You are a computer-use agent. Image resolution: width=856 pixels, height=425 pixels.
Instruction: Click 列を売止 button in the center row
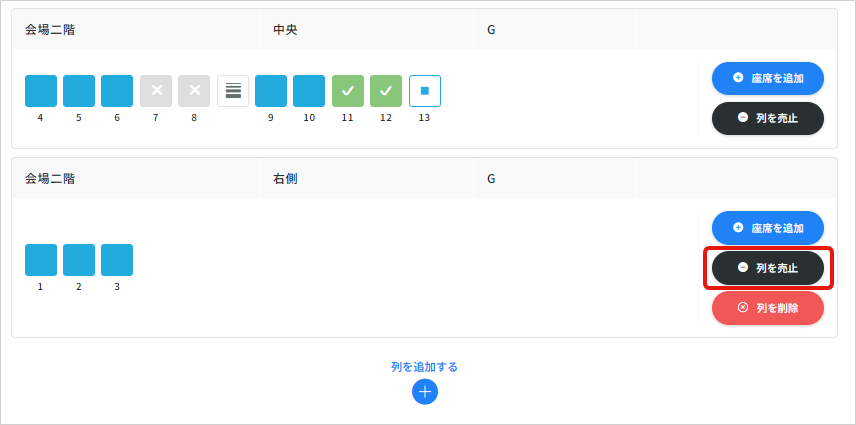coord(767,118)
